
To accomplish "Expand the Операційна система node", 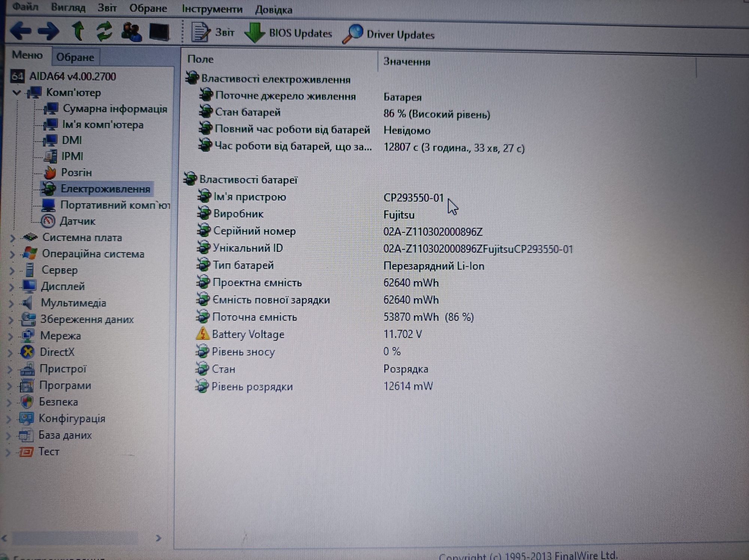I will (12, 254).
